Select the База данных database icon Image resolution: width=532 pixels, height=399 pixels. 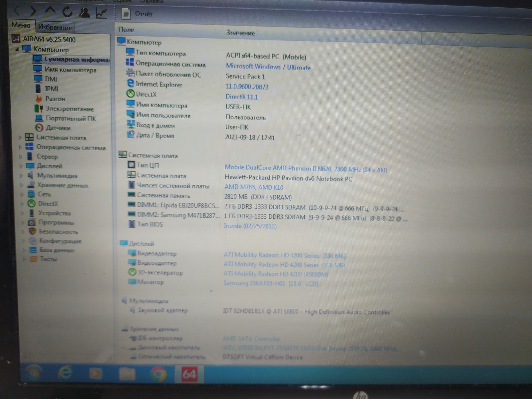[x=33, y=250]
